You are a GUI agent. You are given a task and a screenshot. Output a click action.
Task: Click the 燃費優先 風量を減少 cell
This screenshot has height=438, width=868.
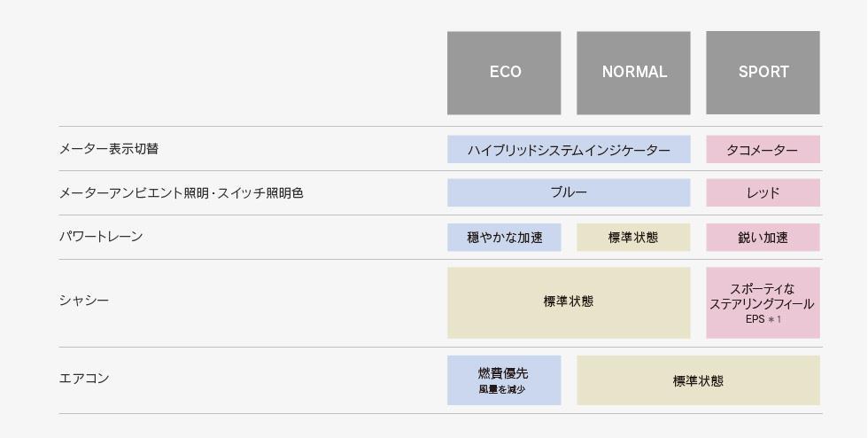504,380
